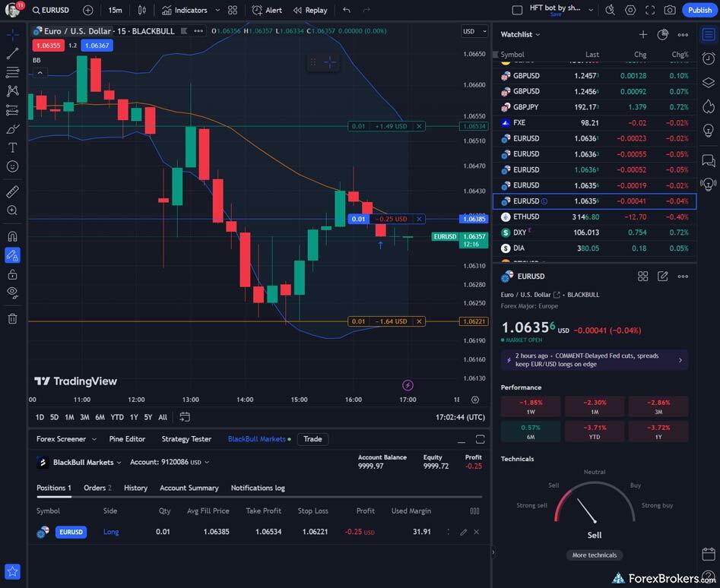Screen dimensions: 720x588
Task: Select the trend line drawing tool
Action: click(12, 54)
